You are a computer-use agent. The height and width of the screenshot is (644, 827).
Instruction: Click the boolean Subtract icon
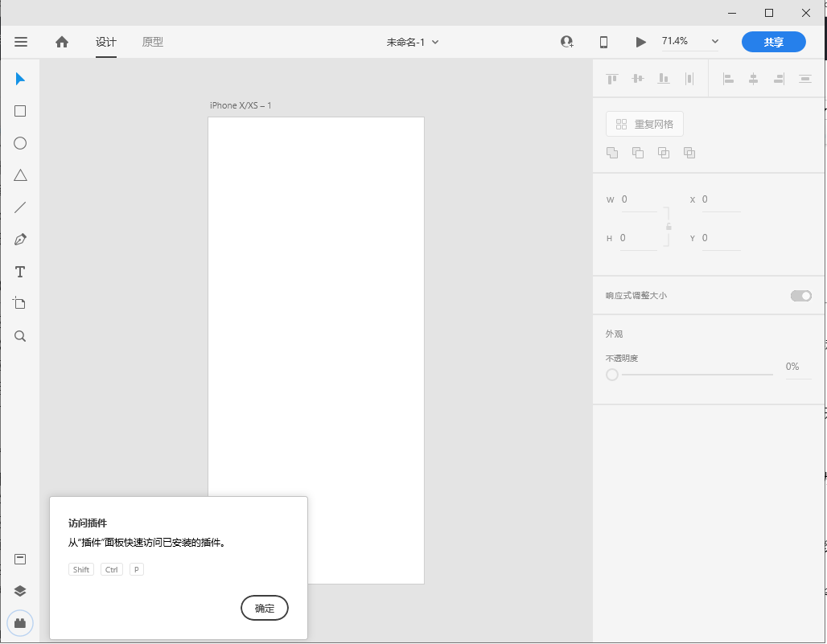(x=638, y=153)
